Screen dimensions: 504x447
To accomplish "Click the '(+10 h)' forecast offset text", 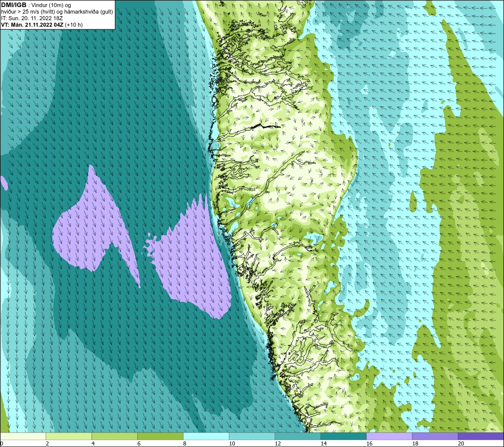I will coord(74,25).
